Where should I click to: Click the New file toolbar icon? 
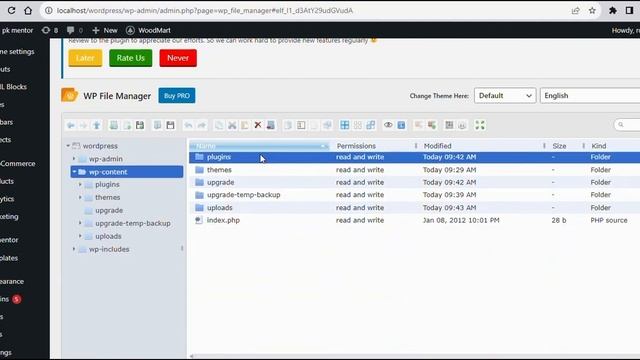point(127,125)
